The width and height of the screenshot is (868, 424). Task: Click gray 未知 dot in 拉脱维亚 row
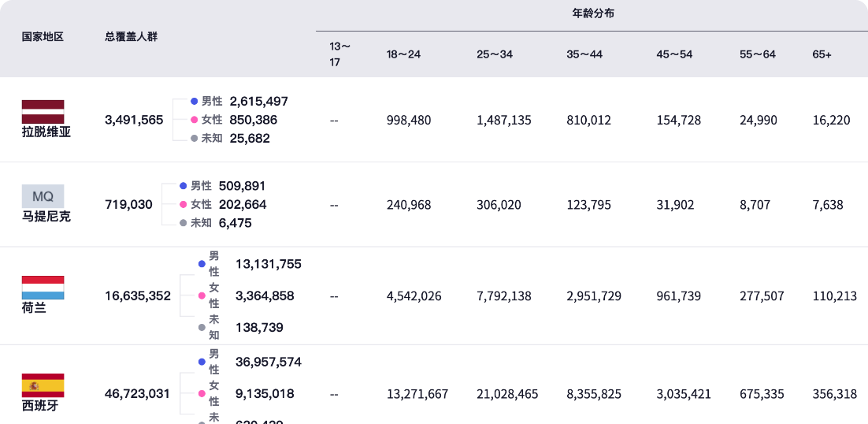[x=195, y=139]
